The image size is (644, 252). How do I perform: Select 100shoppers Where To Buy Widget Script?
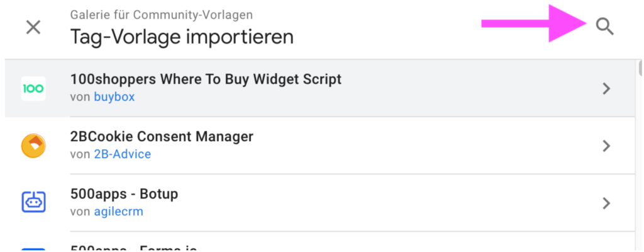pos(206,79)
